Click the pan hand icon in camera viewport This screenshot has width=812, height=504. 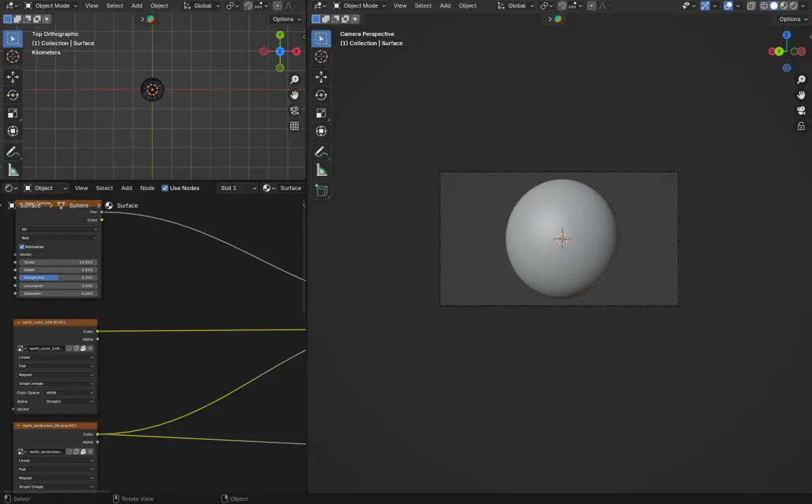click(801, 95)
